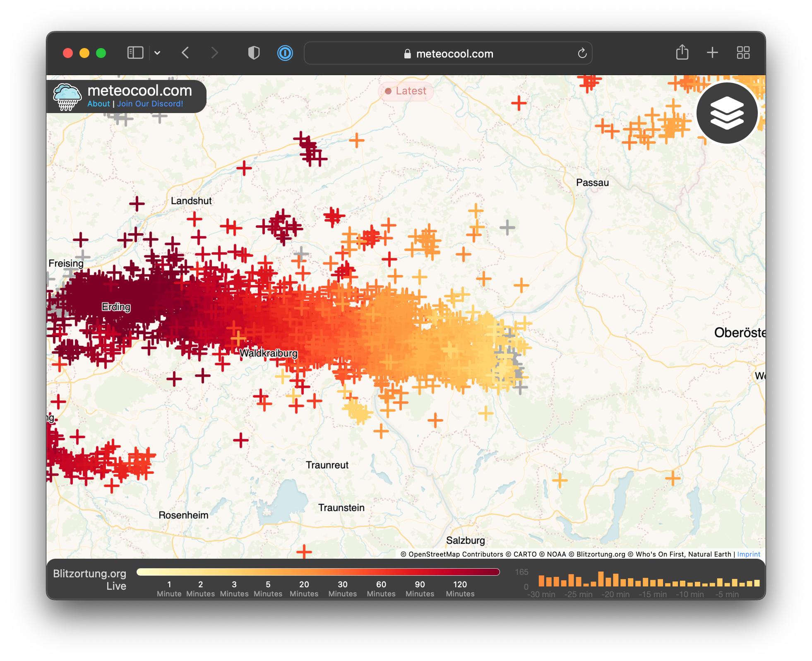Open the About link
812x661 pixels.
pos(98,104)
